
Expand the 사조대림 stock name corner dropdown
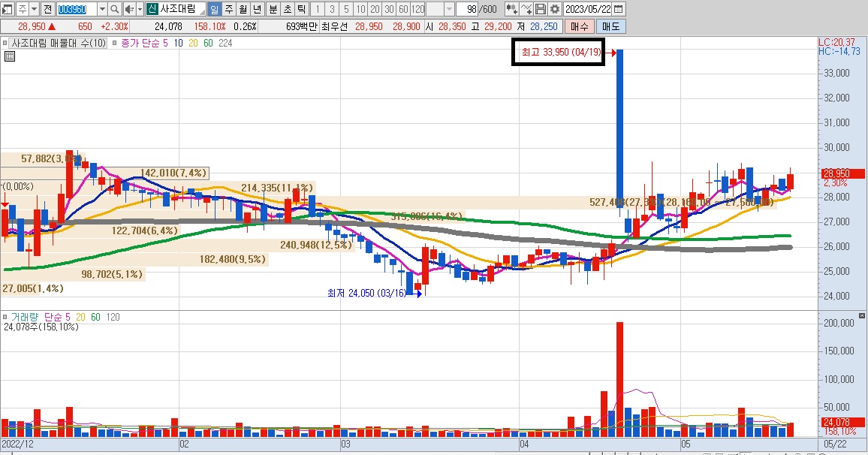pos(202,12)
